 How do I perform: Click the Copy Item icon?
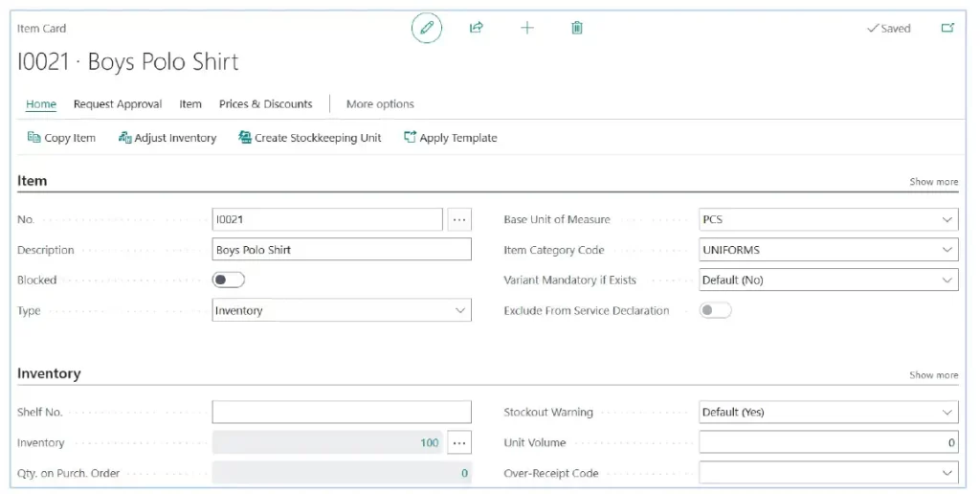pyautogui.click(x=33, y=137)
